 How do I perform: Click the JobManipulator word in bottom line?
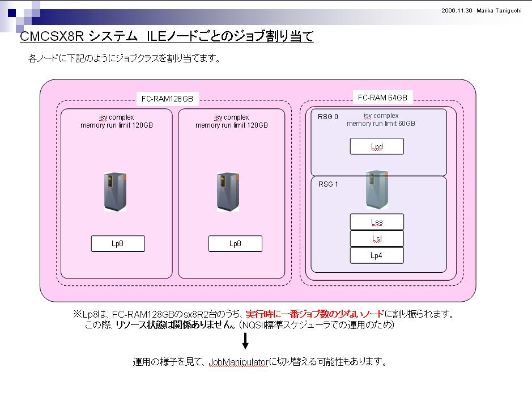pos(239,362)
